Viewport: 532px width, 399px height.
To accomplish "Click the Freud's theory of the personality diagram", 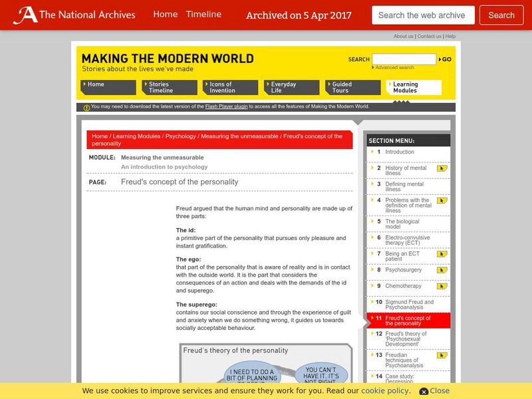I will click(265, 363).
